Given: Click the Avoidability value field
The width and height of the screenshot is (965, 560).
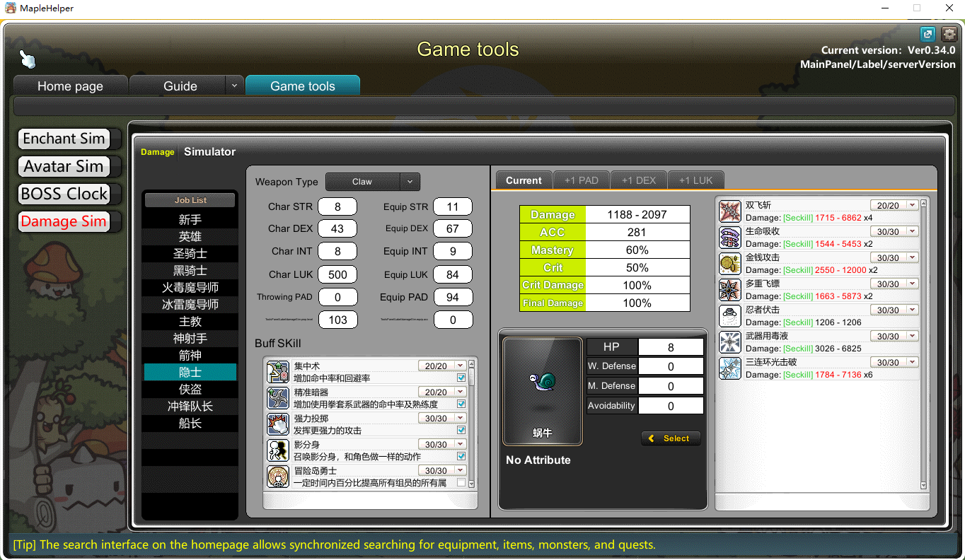Looking at the screenshot, I should (671, 406).
